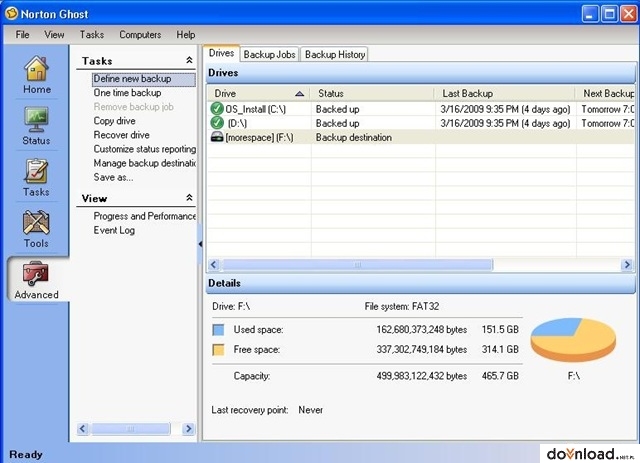The width and height of the screenshot is (640, 463).
Task: Click the task panel scrollbar thumb
Action: click(131, 429)
